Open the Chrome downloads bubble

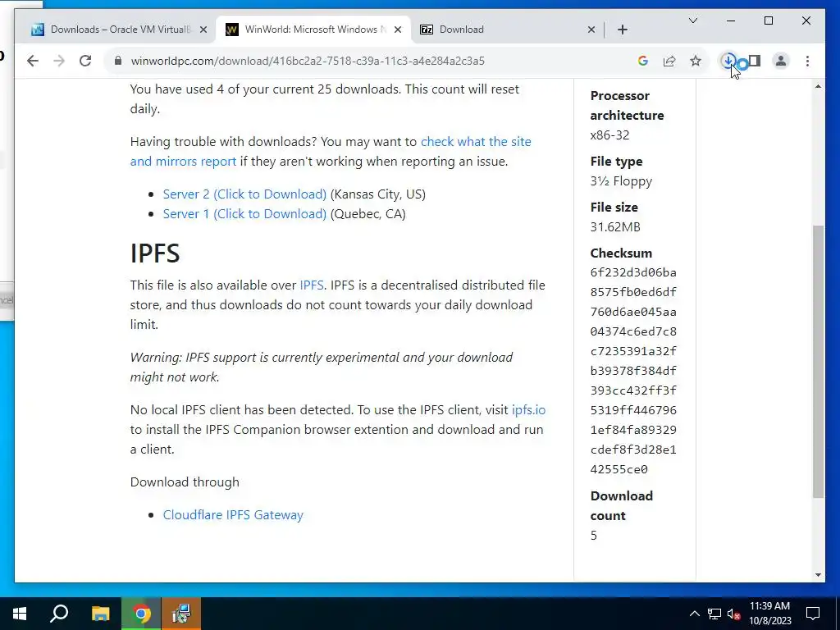click(728, 61)
